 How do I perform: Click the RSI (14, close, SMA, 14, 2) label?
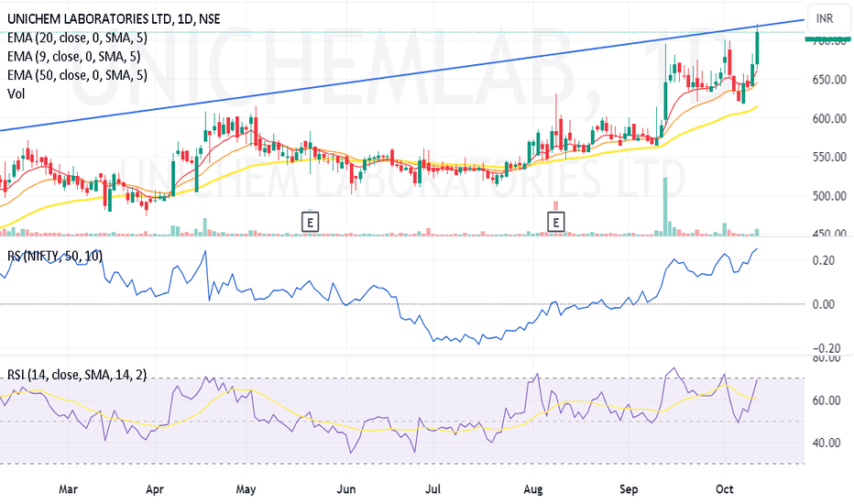point(77,375)
